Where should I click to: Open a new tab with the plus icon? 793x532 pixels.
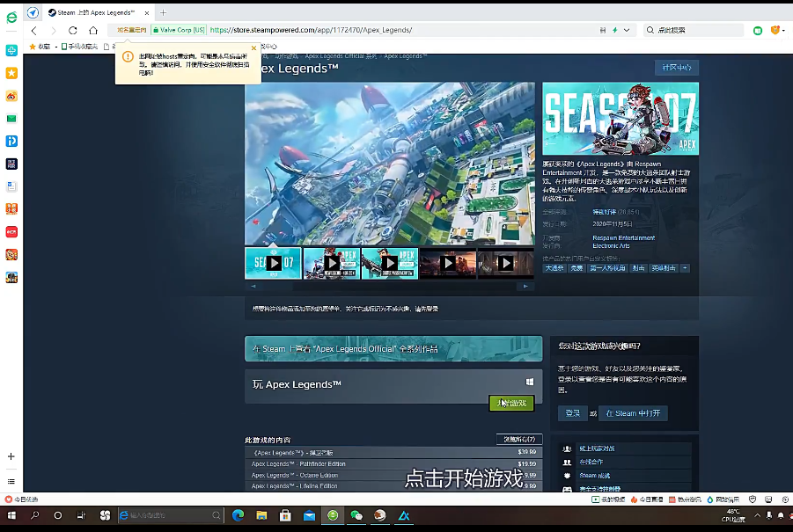pos(163,12)
